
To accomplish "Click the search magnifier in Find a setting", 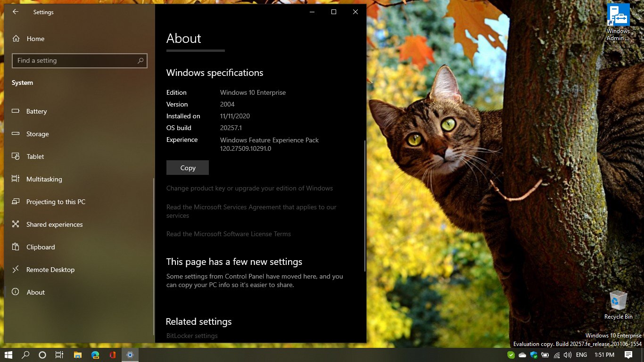I will click(x=140, y=61).
